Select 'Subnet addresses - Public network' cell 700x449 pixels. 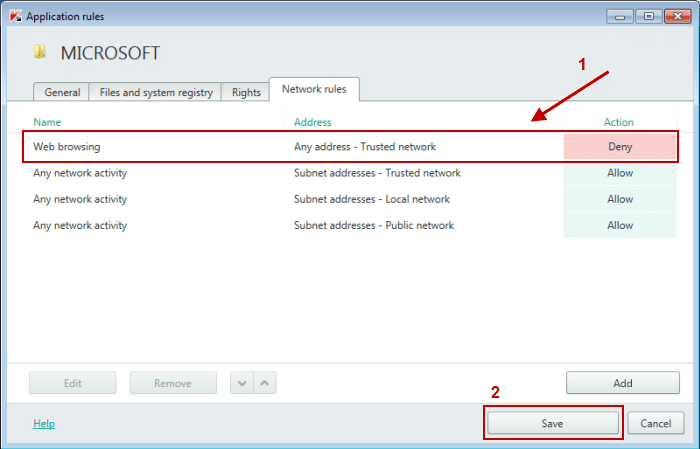coord(374,225)
